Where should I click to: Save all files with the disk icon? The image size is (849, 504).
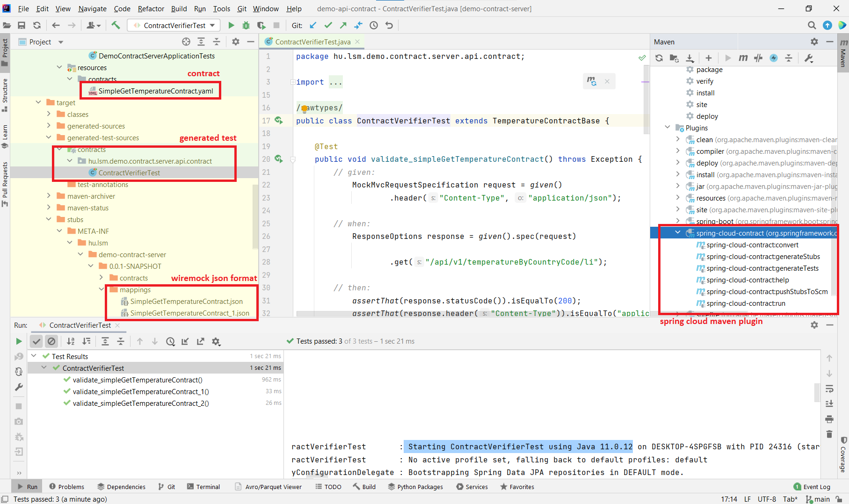tap(22, 25)
